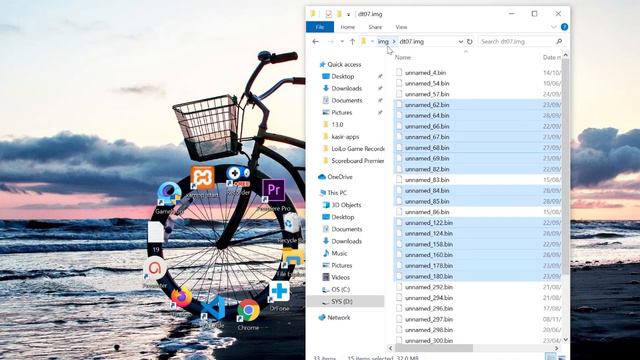Open the File menu tab
This screenshot has height=360, width=640.
click(320, 27)
